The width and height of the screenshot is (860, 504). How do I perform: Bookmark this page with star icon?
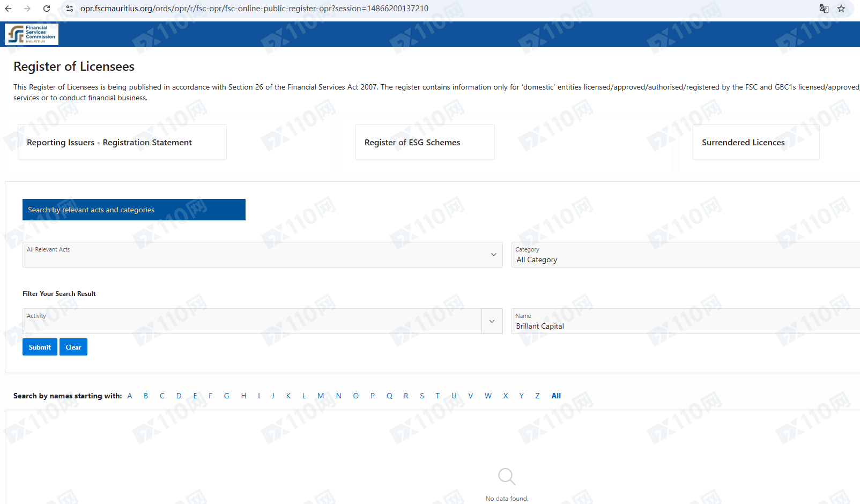pos(841,9)
